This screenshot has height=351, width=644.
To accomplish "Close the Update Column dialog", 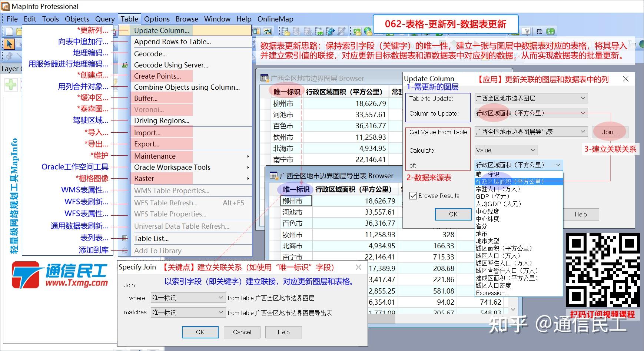I will (625, 79).
